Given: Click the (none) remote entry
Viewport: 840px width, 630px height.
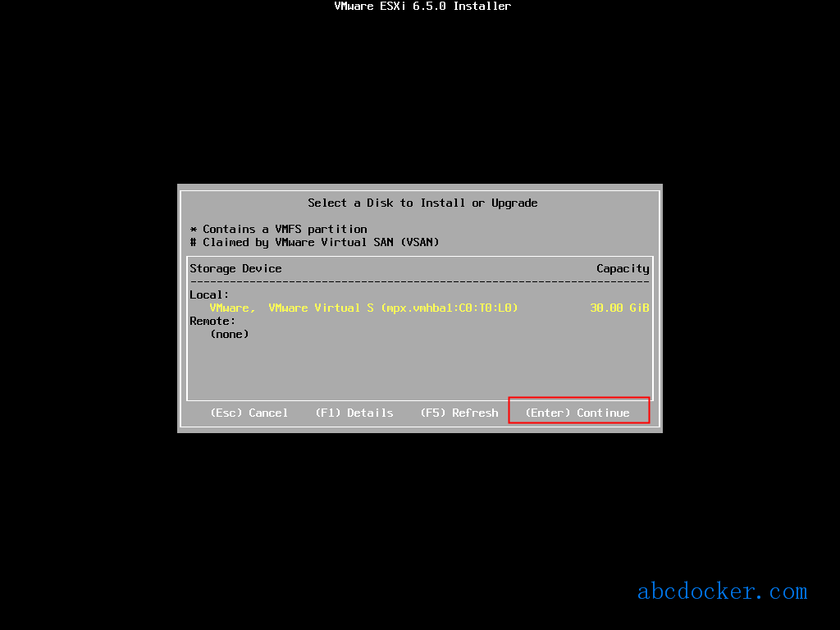Looking at the screenshot, I should pos(230,334).
